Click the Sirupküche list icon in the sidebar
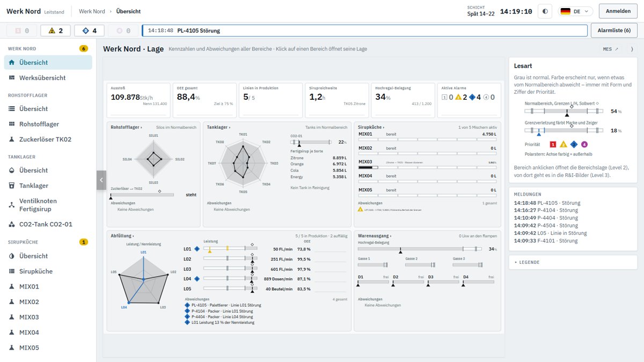Image resolution: width=644 pixels, height=362 pixels. (x=12, y=271)
